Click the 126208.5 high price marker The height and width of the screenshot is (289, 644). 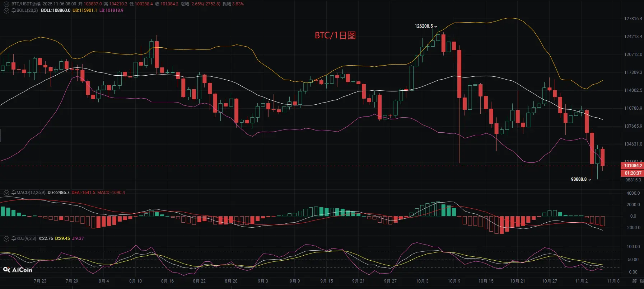click(424, 26)
